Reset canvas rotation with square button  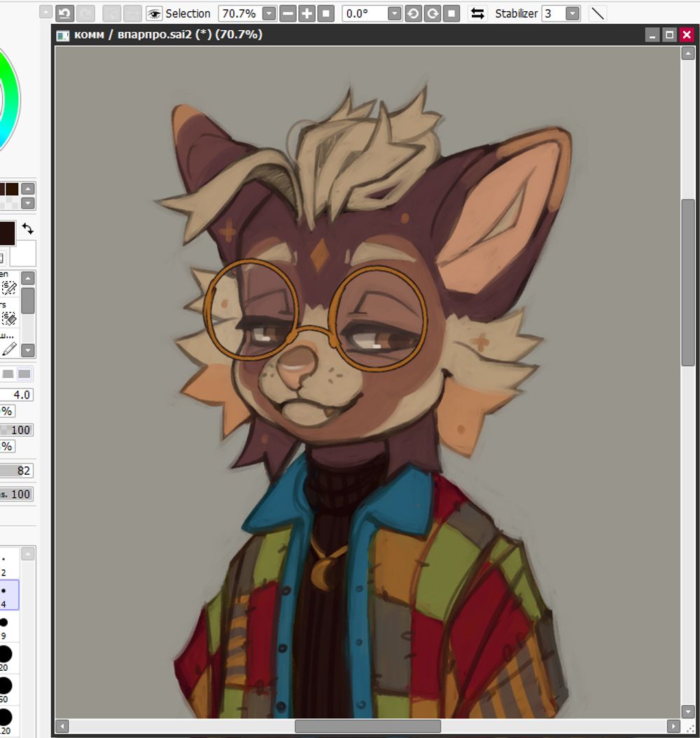click(451, 13)
